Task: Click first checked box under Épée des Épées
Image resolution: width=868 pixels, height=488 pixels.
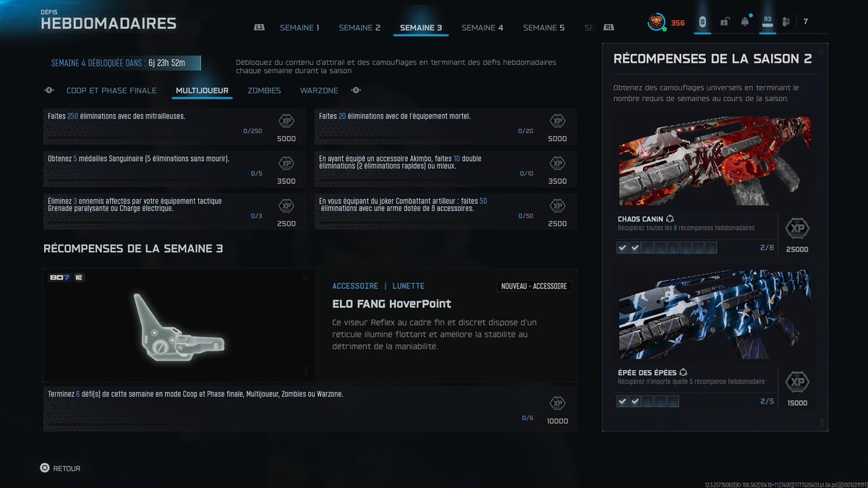Action: [x=623, y=401]
